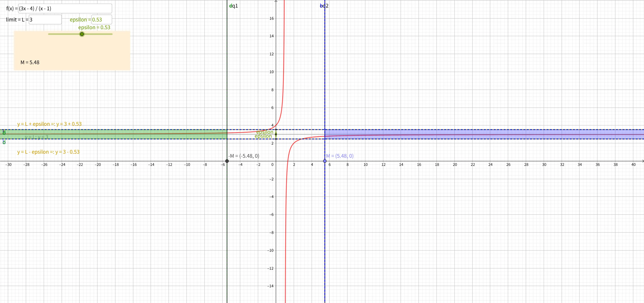
Task: Click the "M = 5.48" text
Action: coord(30,62)
